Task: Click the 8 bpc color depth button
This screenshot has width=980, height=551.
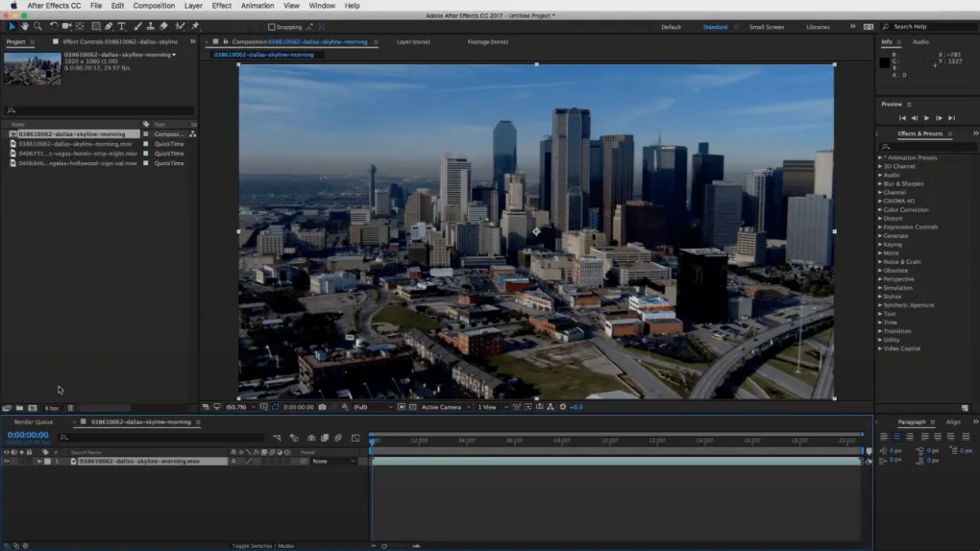Action: 51,408
